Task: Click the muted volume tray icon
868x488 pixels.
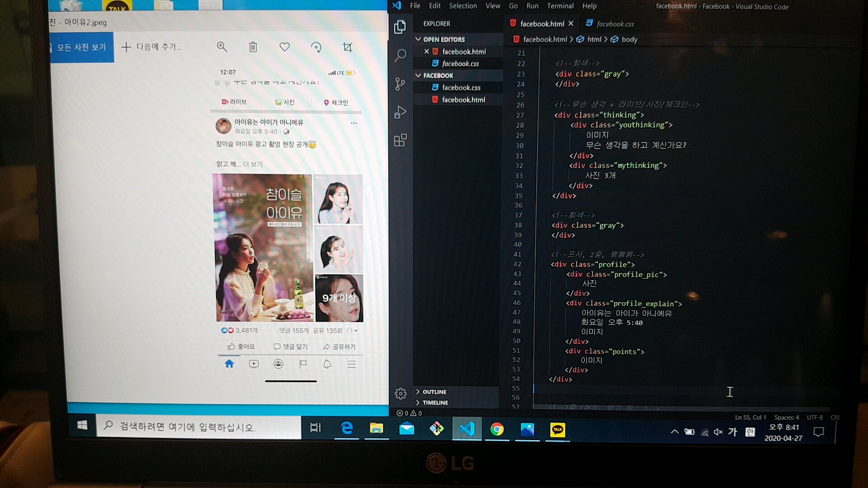Action: pyautogui.click(x=718, y=432)
